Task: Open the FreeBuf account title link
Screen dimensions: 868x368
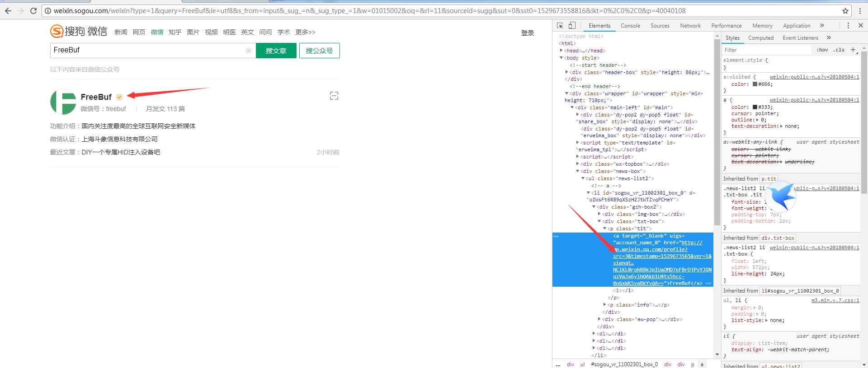Action: (96, 97)
